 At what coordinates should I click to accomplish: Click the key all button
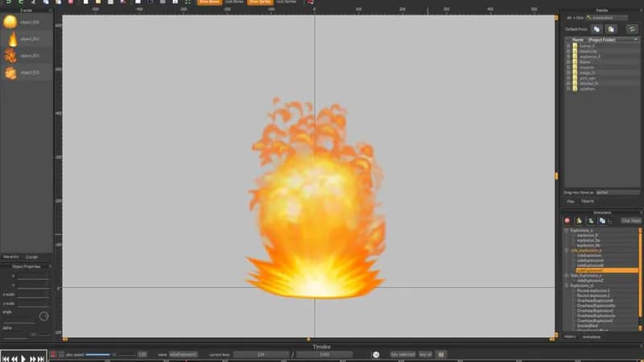pos(425,355)
